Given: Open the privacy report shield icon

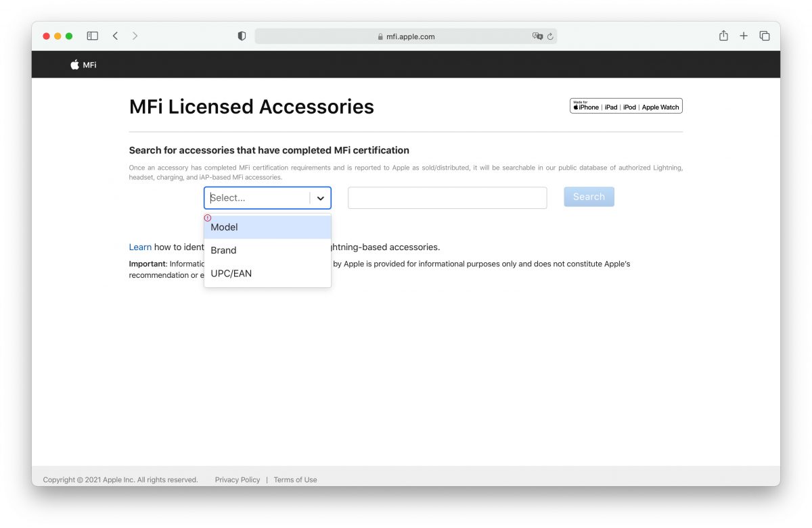Looking at the screenshot, I should [242, 36].
